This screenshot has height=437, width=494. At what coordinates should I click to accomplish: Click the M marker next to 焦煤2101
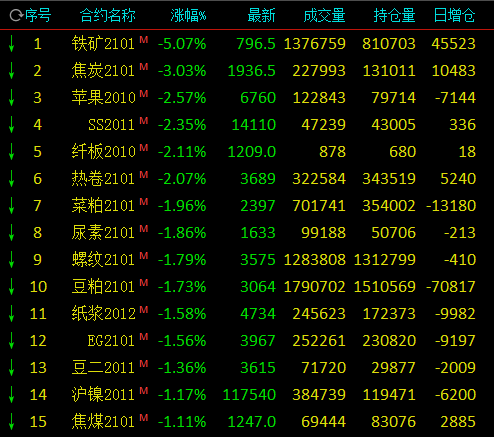click(x=144, y=417)
